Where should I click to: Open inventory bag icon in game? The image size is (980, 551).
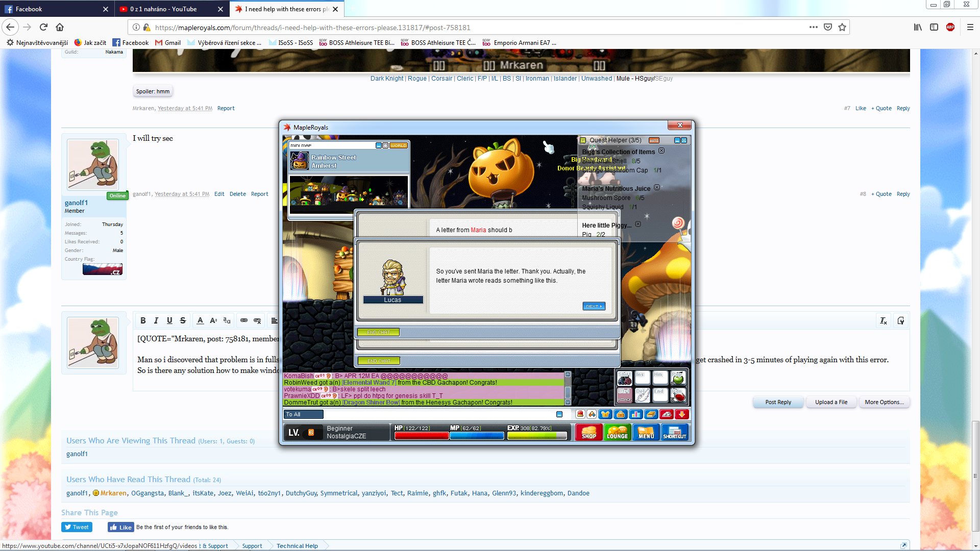coord(621,414)
